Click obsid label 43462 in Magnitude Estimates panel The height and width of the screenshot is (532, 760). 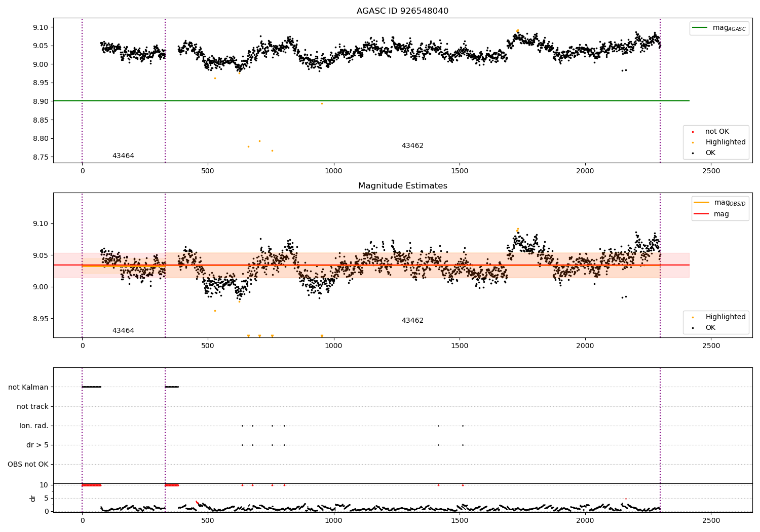(412, 321)
